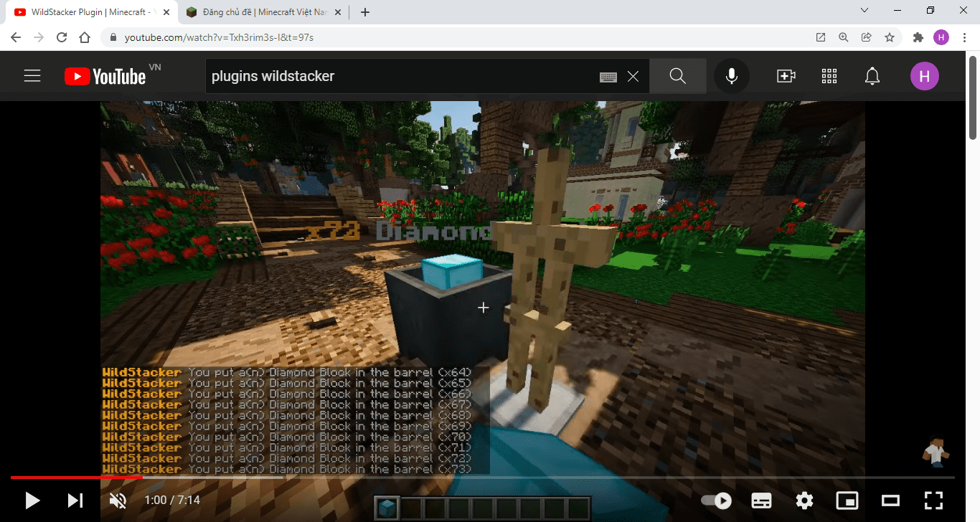Start voice search with the microphone

[732, 76]
